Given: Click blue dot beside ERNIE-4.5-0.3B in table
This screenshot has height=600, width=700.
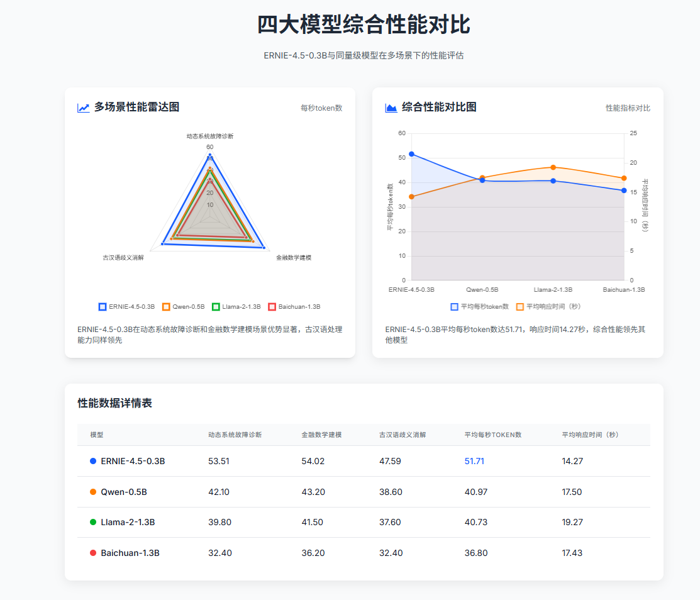Looking at the screenshot, I should (x=93, y=461).
